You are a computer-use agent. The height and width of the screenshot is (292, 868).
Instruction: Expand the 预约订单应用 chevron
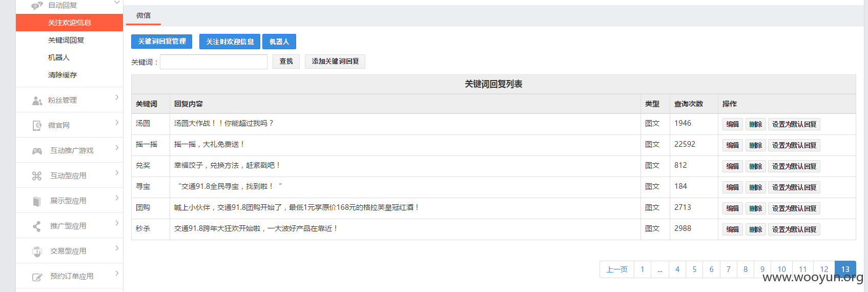pyautogui.click(x=117, y=274)
